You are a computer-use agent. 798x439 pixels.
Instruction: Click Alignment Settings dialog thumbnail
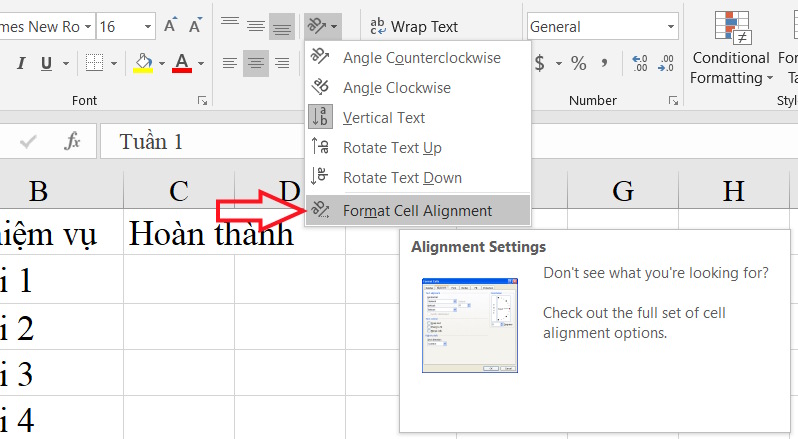coord(470,325)
